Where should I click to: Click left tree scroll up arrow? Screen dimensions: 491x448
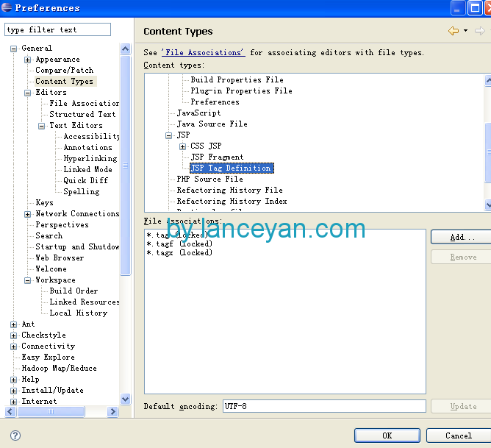(x=125, y=49)
